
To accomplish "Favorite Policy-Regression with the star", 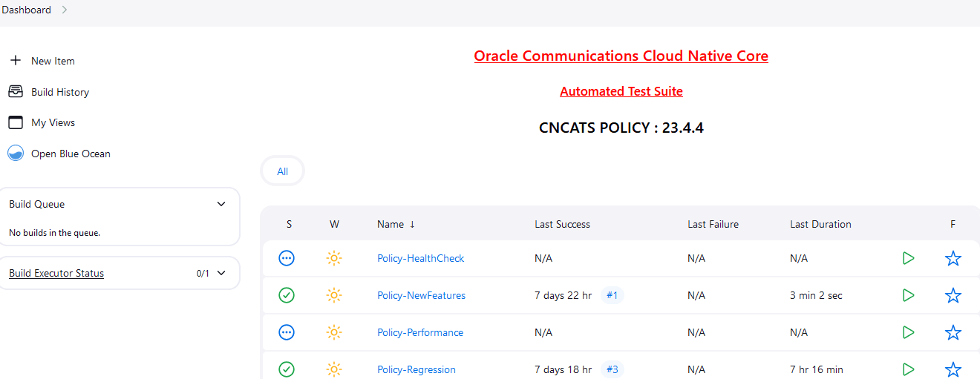I will (x=953, y=369).
